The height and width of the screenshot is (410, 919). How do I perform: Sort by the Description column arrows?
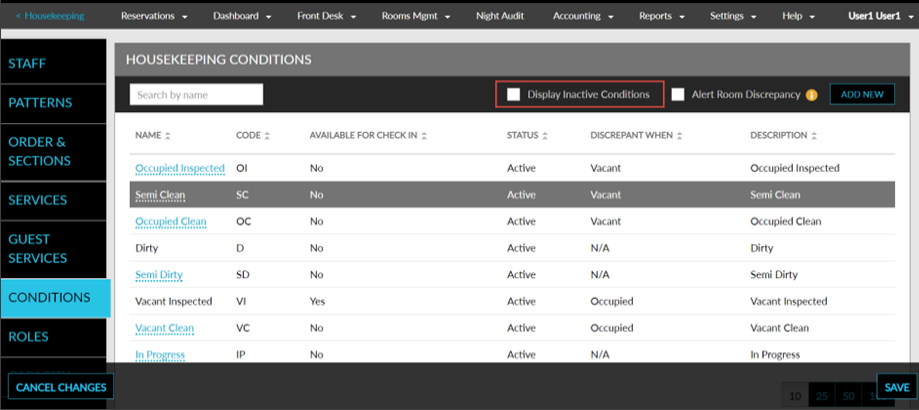(814, 136)
